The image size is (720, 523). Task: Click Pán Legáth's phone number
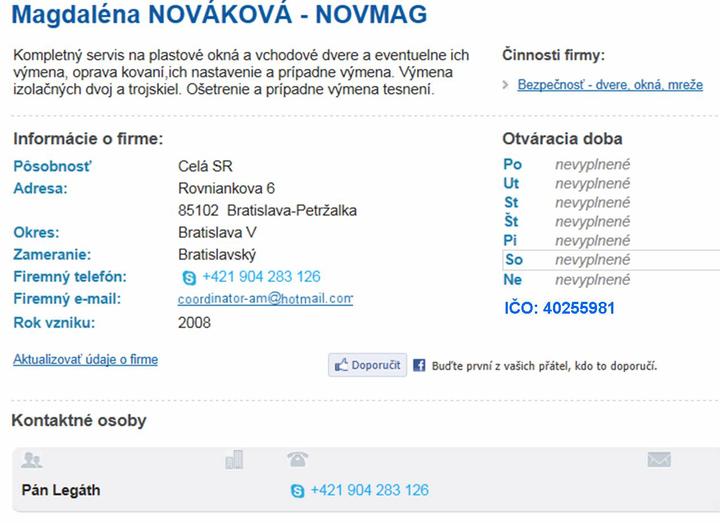(x=369, y=491)
